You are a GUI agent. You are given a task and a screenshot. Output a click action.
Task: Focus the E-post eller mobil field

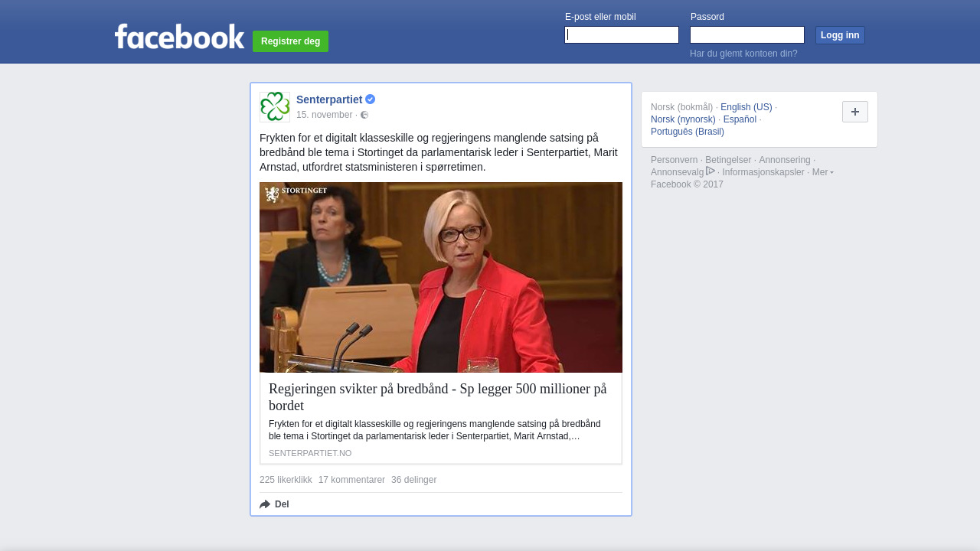pos(622,35)
